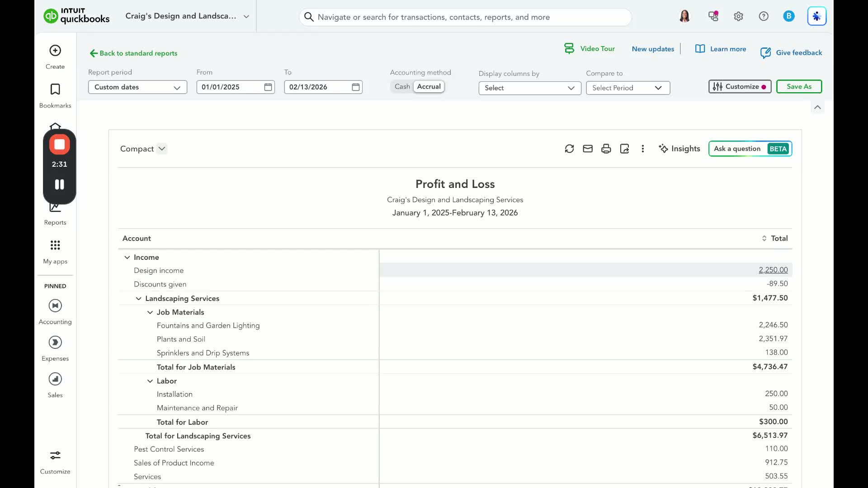Click the Save As button

coord(799,87)
